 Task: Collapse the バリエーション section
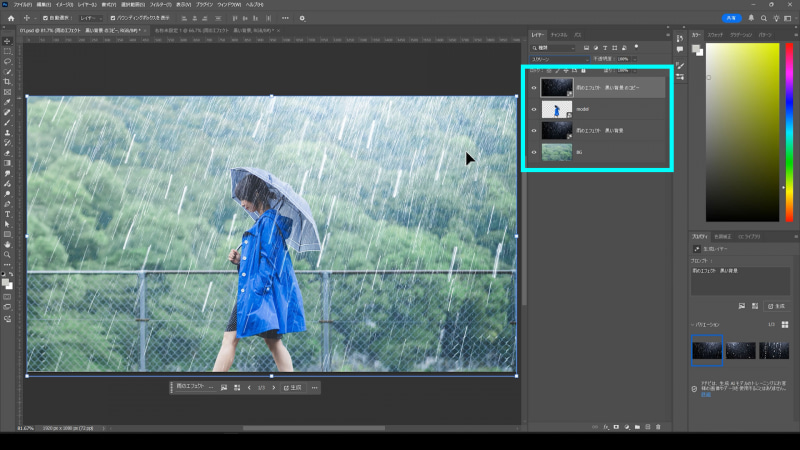(x=693, y=325)
